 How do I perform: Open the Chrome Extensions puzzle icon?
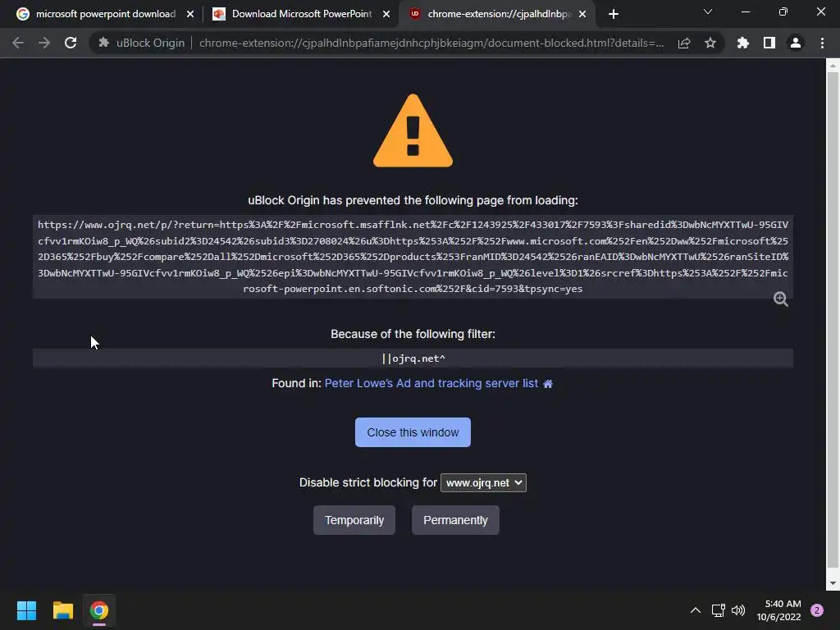742,43
